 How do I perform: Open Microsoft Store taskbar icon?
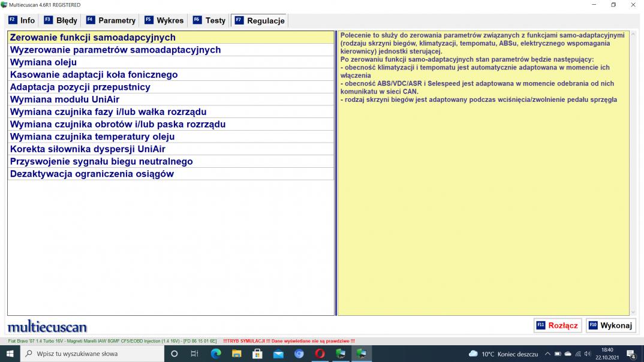(x=257, y=354)
